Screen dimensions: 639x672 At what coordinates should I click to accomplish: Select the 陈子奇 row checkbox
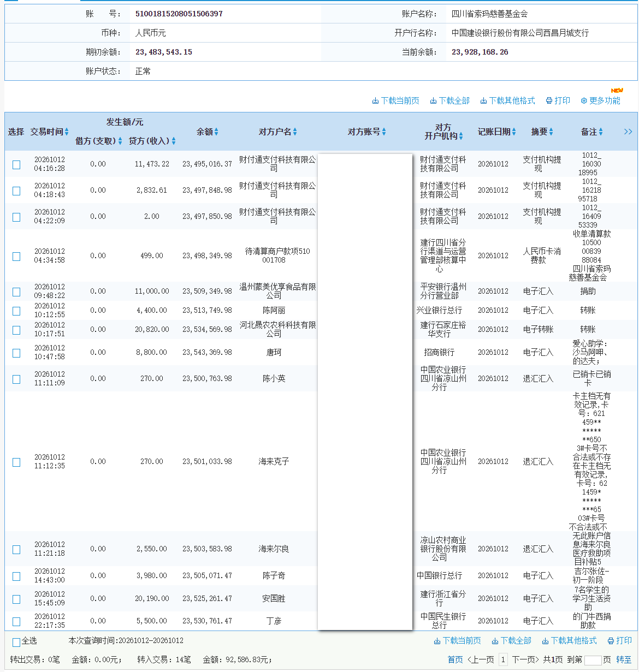16,576
